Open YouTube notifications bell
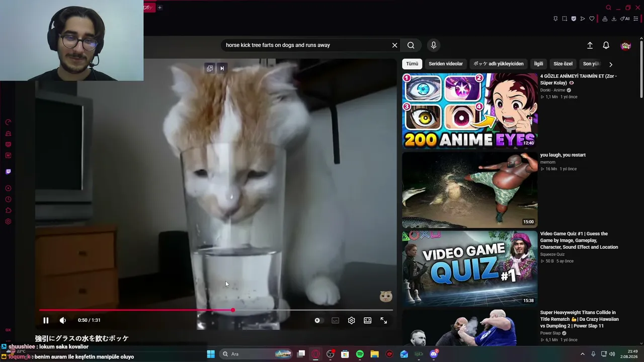This screenshot has height=362, width=644. tap(606, 45)
